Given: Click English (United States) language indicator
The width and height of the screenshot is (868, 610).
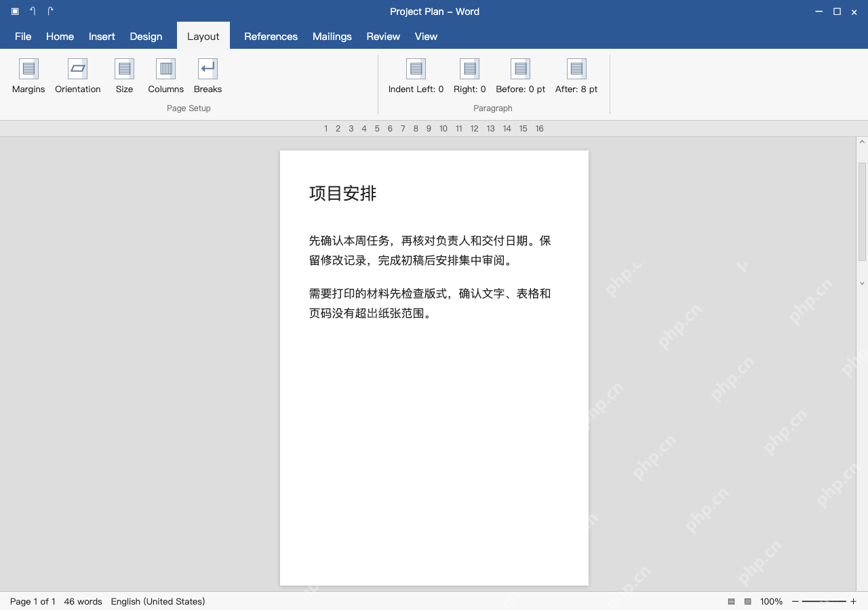Looking at the screenshot, I should click(158, 602).
